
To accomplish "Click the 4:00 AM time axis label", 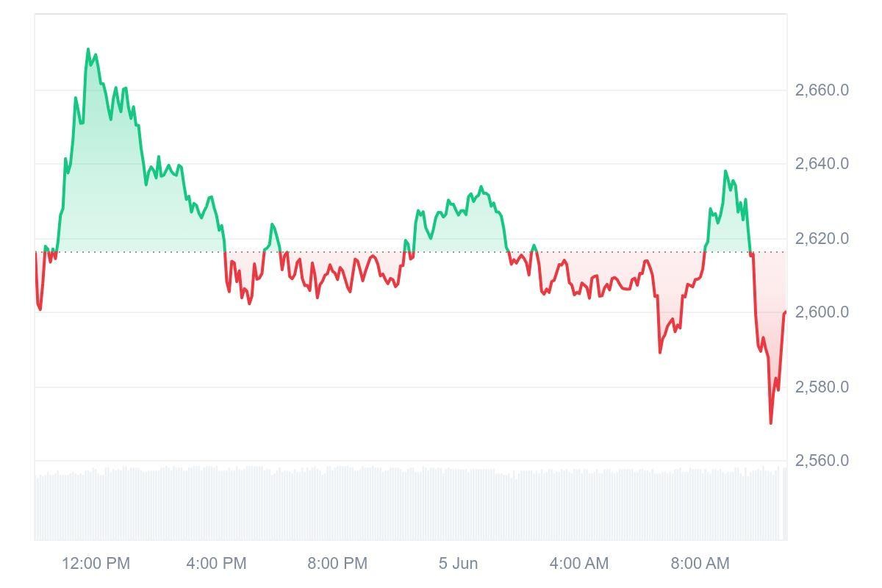I will (x=579, y=564).
